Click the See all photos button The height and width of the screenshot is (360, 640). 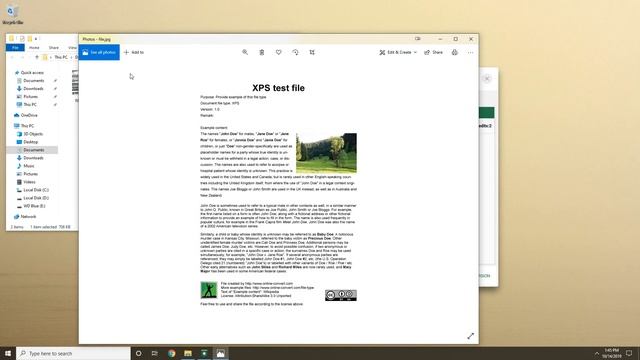[99, 52]
